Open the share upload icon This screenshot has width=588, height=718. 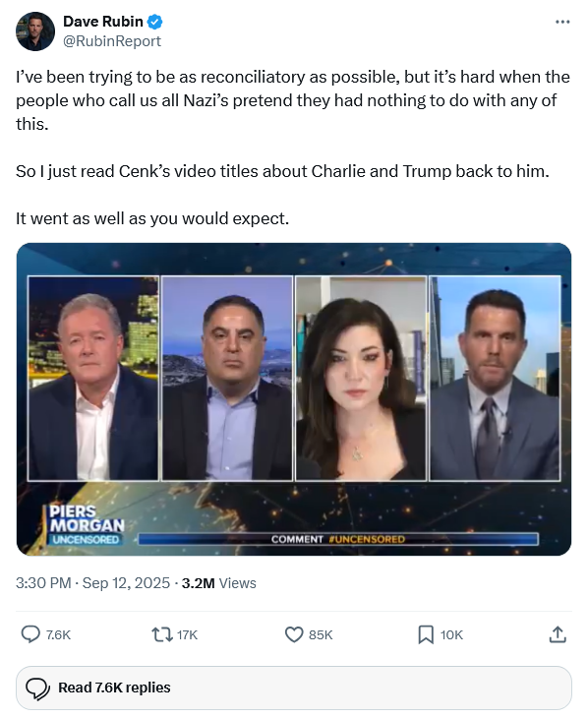pyautogui.click(x=558, y=634)
